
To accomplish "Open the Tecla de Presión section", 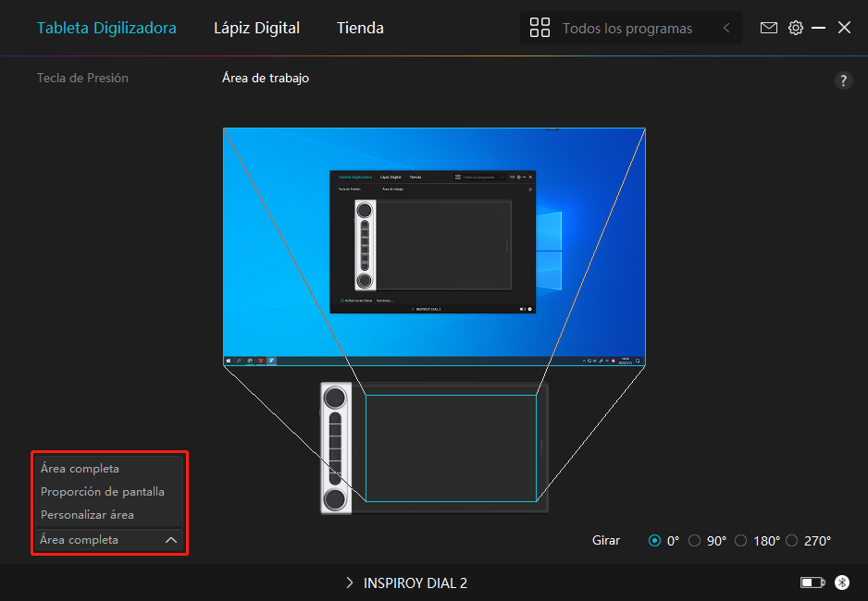I will point(82,79).
